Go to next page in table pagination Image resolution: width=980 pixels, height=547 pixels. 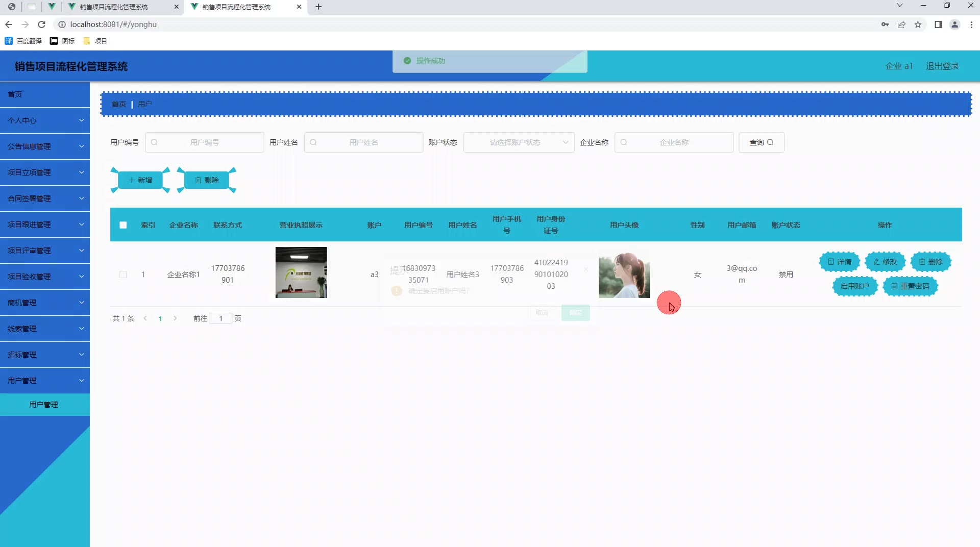(x=175, y=318)
